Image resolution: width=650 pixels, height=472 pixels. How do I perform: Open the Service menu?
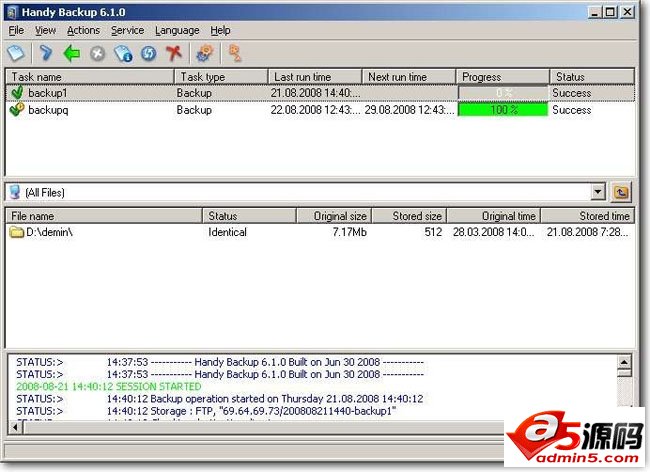coord(127,31)
